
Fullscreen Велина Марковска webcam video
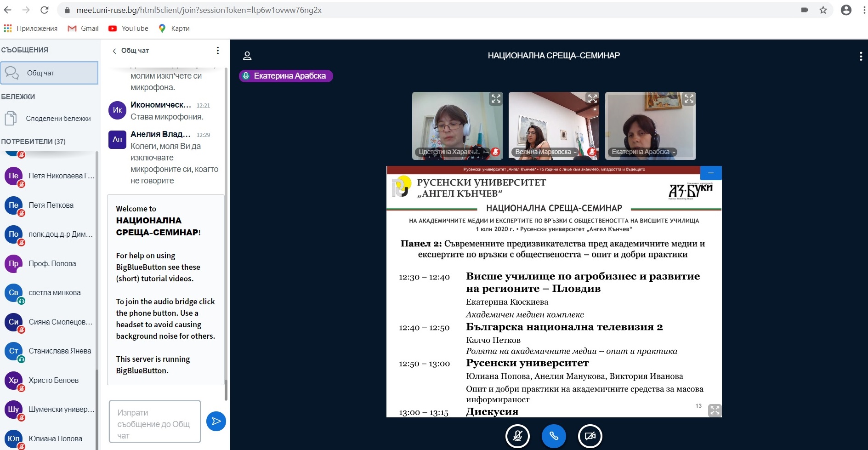pyautogui.click(x=592, y=98)
